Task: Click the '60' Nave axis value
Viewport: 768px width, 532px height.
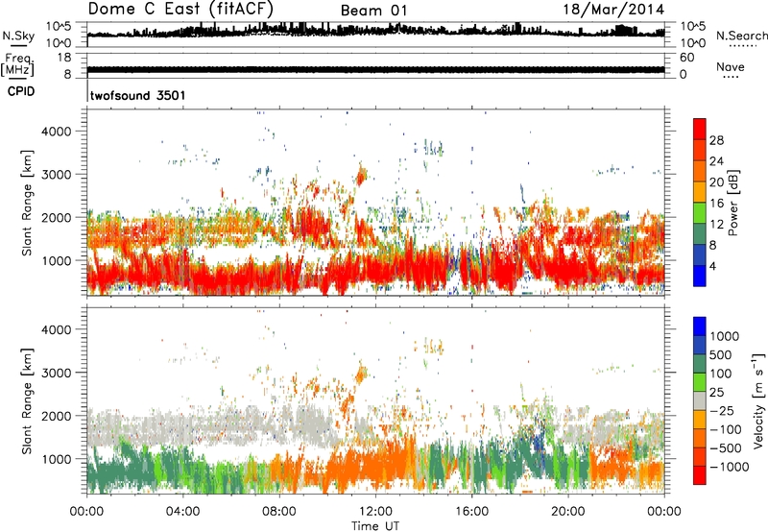Action: pyautogui.click(x=686, y=58)
